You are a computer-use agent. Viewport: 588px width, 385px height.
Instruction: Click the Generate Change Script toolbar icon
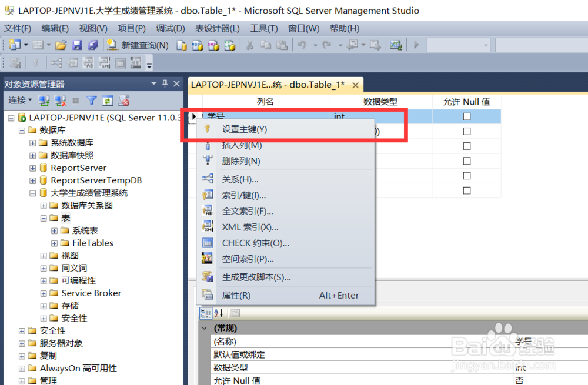click(16, 63)
